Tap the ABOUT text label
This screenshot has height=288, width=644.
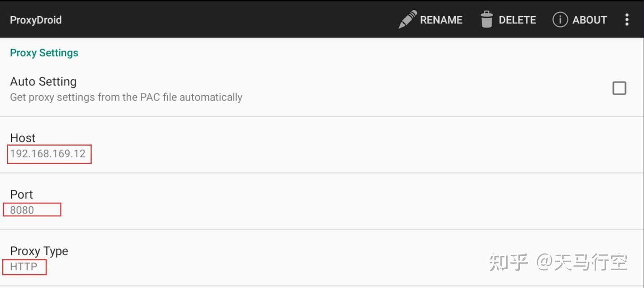coord(589,20)
